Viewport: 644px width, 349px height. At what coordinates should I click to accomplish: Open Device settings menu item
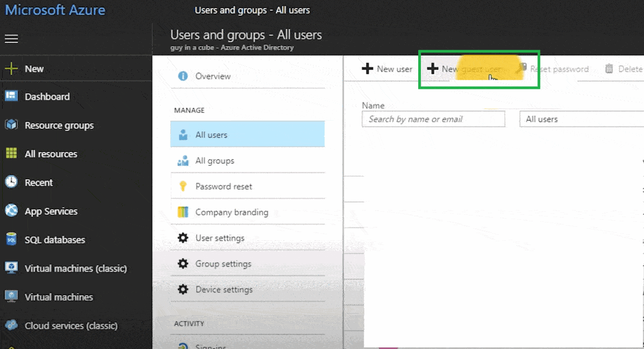[x=248, y=289]
